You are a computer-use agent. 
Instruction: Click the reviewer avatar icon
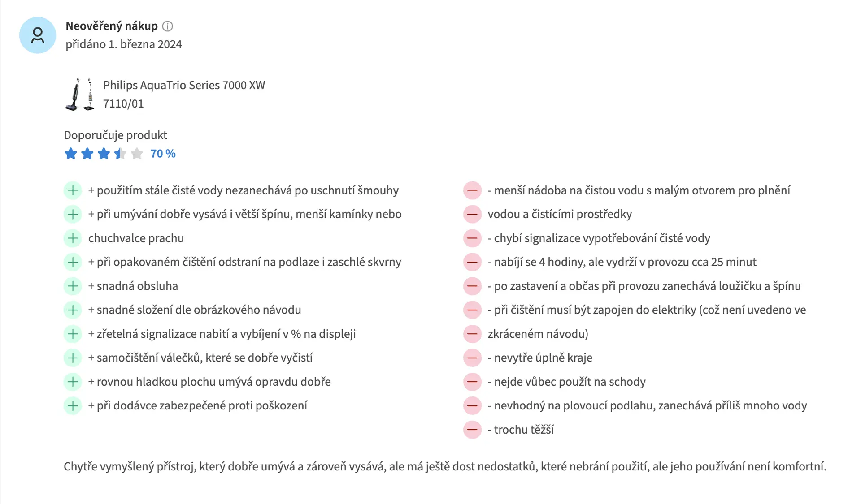pos(38,35)
